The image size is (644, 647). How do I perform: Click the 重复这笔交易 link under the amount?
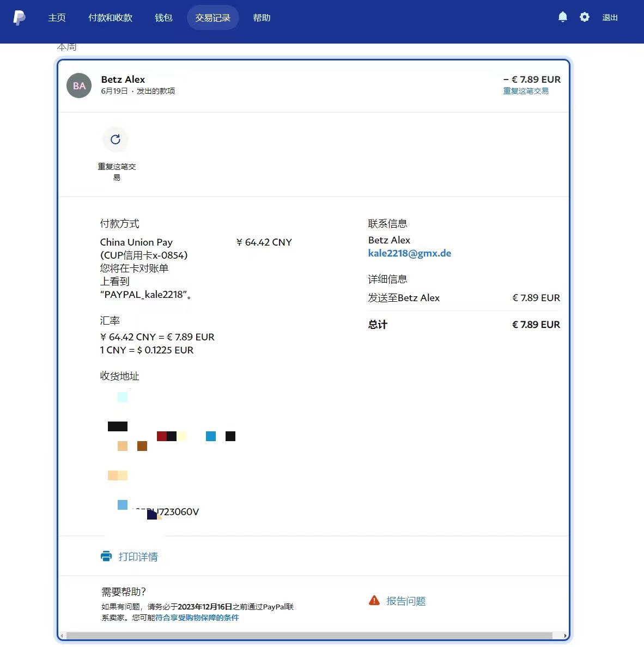(525, 91)
